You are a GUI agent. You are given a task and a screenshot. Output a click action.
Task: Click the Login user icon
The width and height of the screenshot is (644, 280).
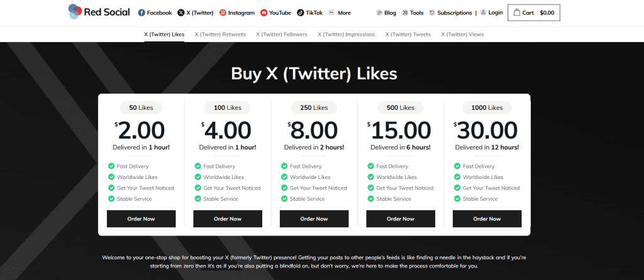(483, 13)
